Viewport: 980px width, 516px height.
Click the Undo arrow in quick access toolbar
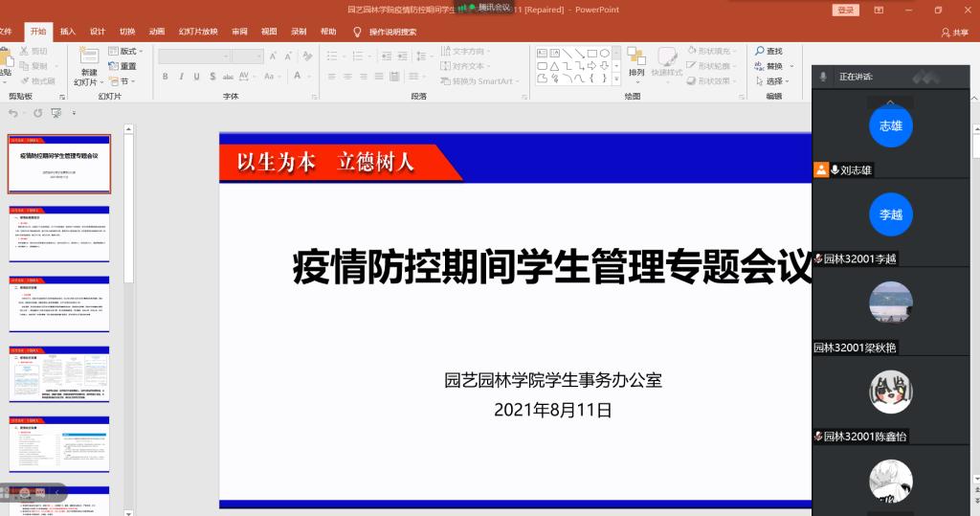[x=12, y=113]
